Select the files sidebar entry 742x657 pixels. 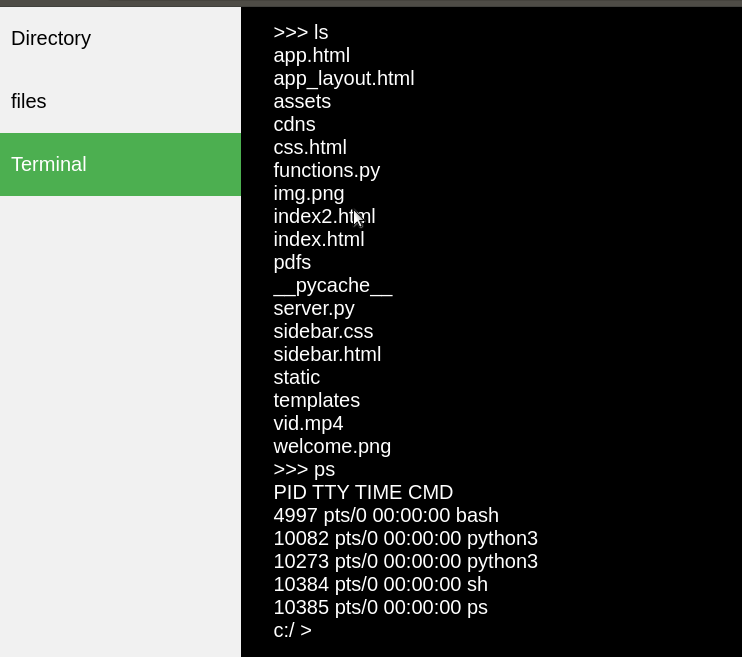tap(120, 101)
